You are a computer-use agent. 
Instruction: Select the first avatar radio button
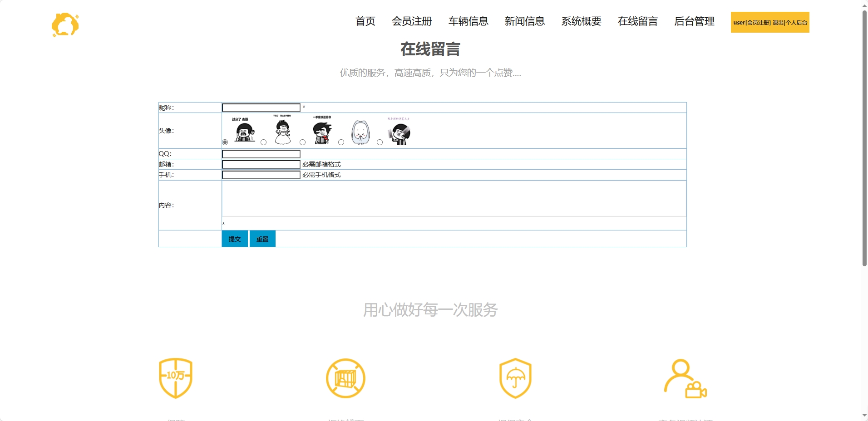tap(225, 142)
